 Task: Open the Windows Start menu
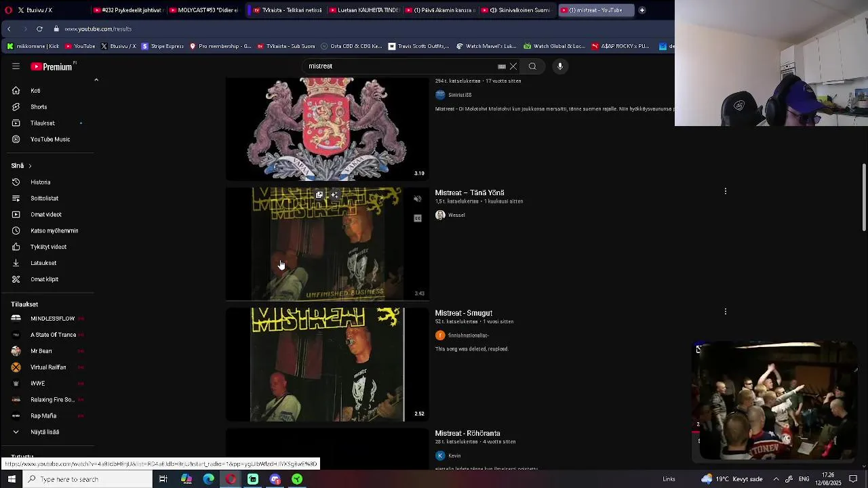(x=12, y=479)
